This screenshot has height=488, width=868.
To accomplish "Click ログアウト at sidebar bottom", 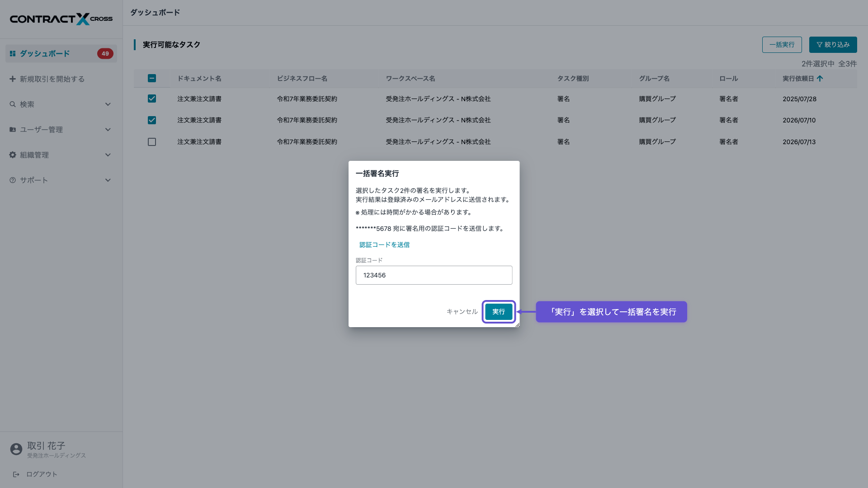I will click(42, 474).
